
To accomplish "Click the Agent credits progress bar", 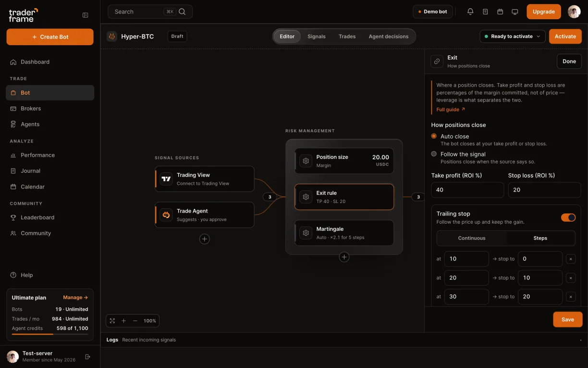I will pos(50,334).
